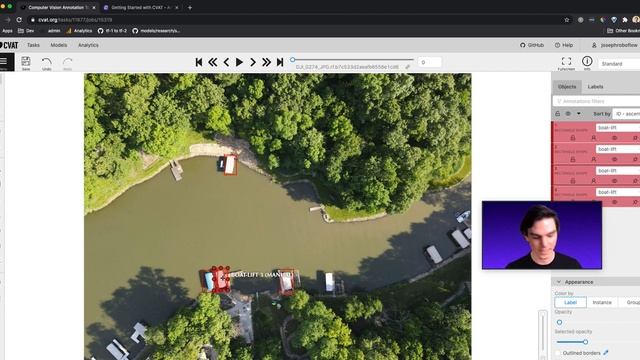Mark the third boat-lift object as occluded
Image resolution: width=640 pixels, height=360 pixels.
tap(593, 181)
